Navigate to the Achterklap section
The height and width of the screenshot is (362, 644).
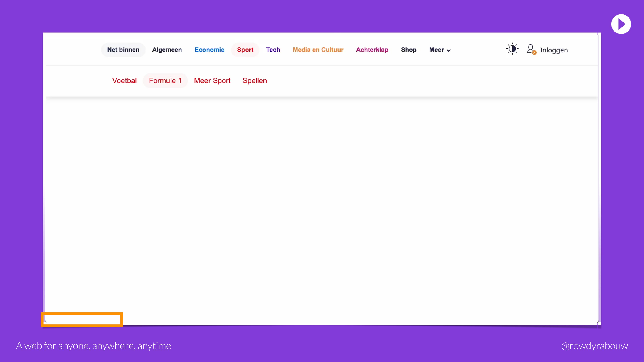pos(372,50)
